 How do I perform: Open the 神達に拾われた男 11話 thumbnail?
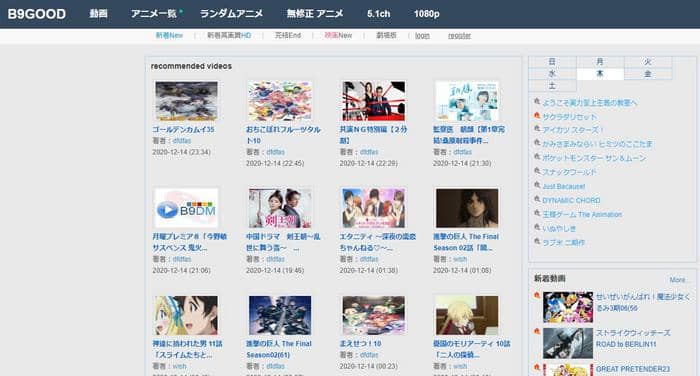click(x=186, y=315)
